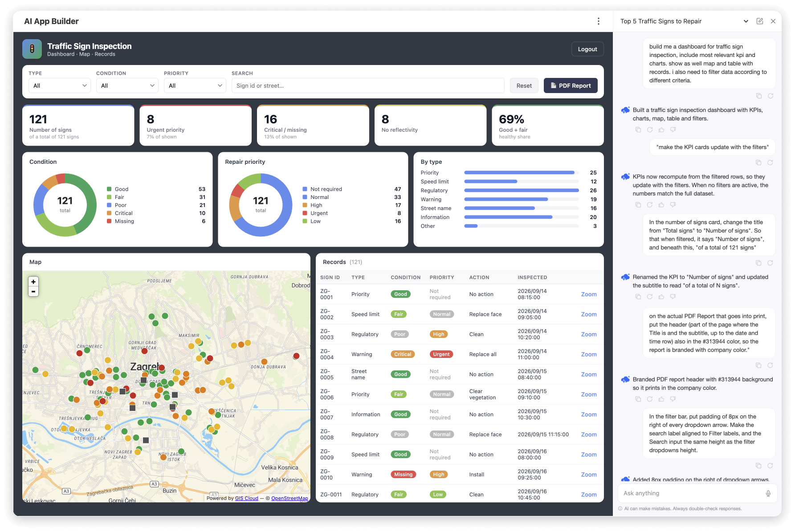Zoom out on the map with minus
The width and height of the screenshot is (795, 532).
(x=33, y=292)
